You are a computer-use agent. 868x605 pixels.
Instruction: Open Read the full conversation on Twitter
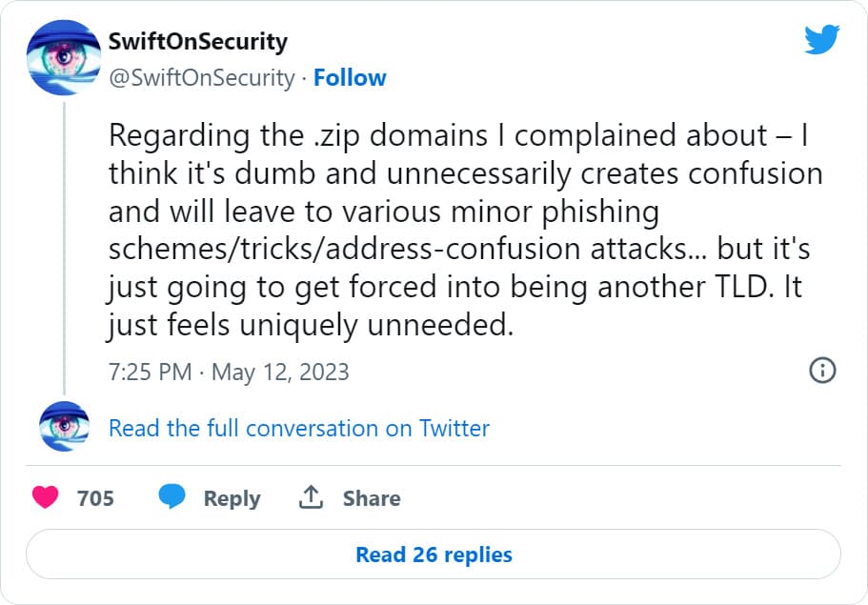click(x=296, y=428)
